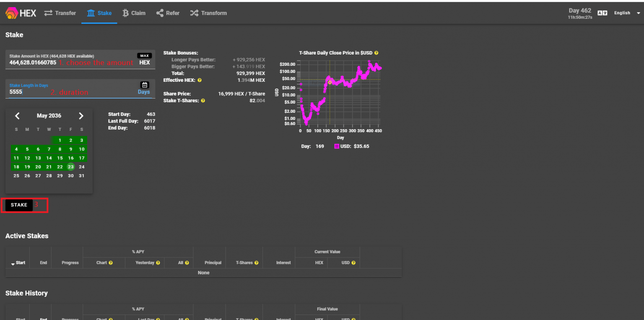The image size is (644, 320).
Task: Click Active Stakes Progress column header
Action: click(70, 263)
